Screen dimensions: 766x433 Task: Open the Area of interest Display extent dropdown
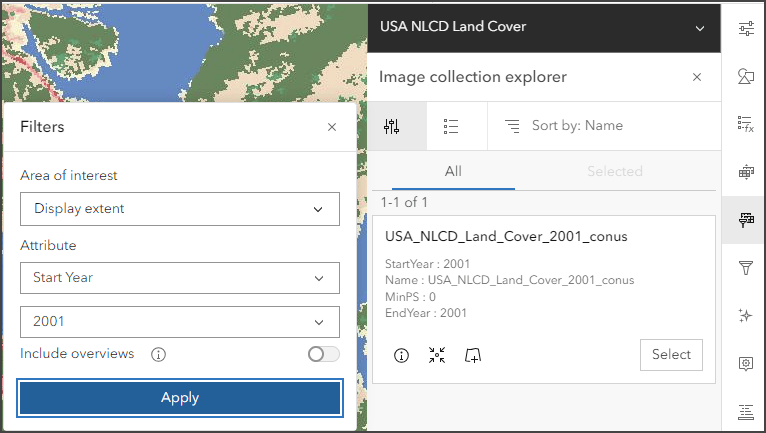coord(180,209)
